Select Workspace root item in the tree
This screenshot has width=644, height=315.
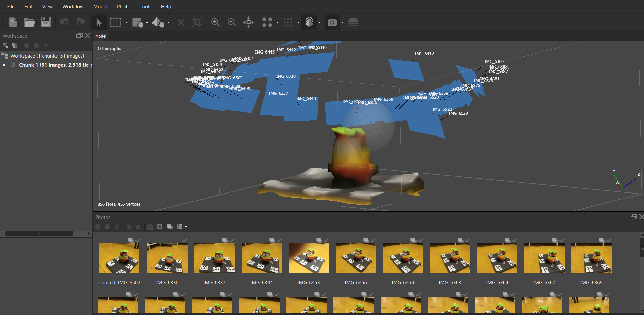(47, 56)
